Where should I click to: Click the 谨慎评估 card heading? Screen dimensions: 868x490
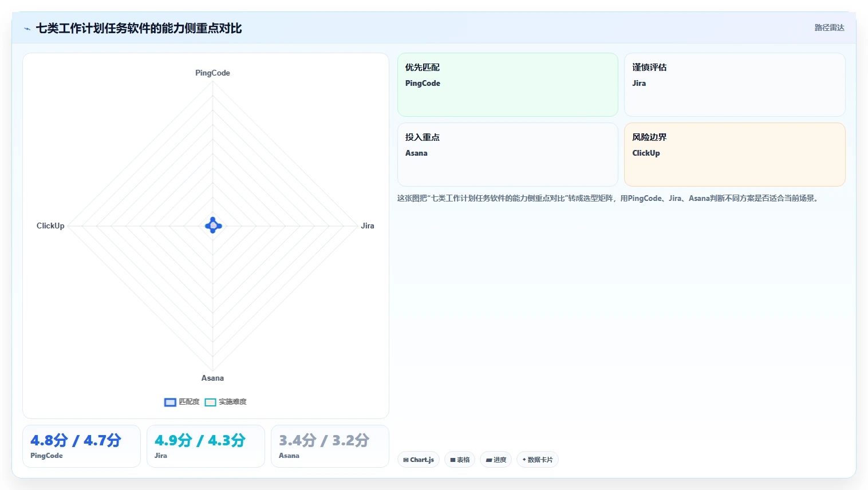pyautogui.click(x=649, y=67)
